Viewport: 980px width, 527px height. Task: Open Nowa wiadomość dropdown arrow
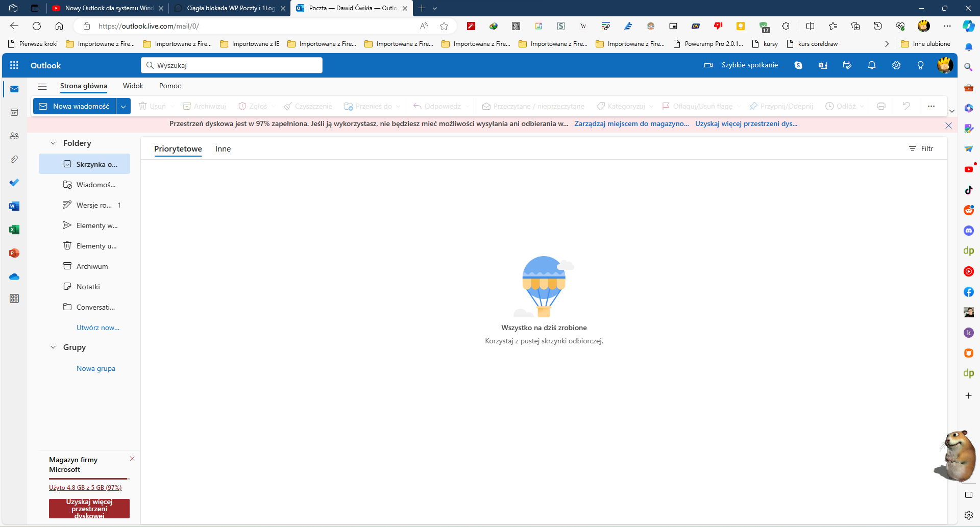click(124, 106)
